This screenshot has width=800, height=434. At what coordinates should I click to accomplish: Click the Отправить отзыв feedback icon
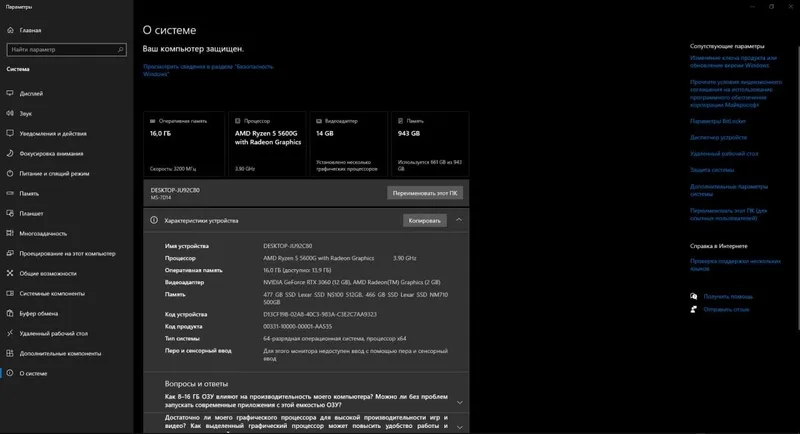[693, 309]
